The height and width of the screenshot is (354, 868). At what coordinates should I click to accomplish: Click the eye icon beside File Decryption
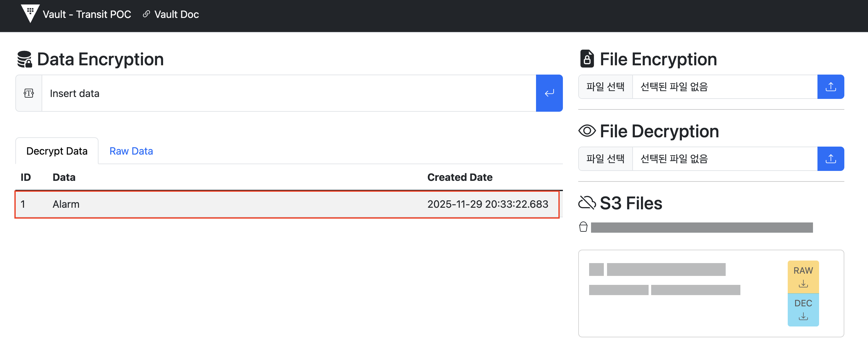[587, 131]
